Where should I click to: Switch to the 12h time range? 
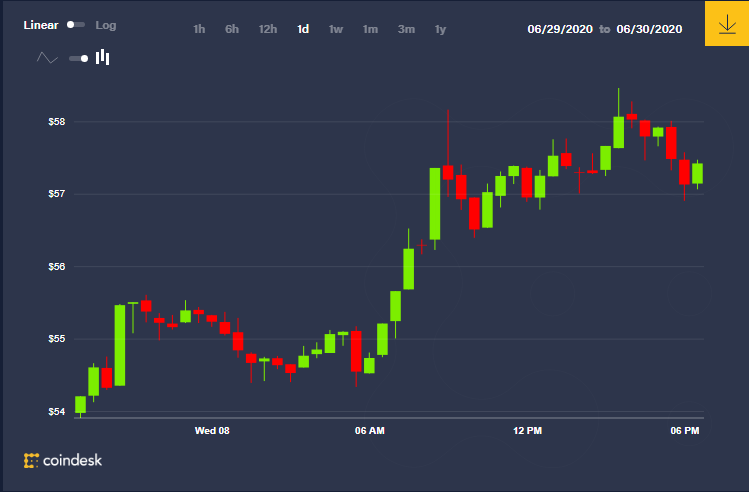click(x=268, y=29)
